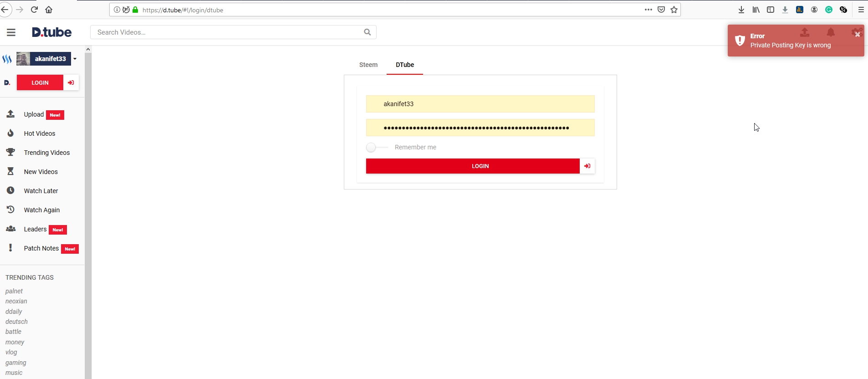Click the sidebar login arrow icon
The height and width of the screenshot is (379, 868).
(71, 82)
